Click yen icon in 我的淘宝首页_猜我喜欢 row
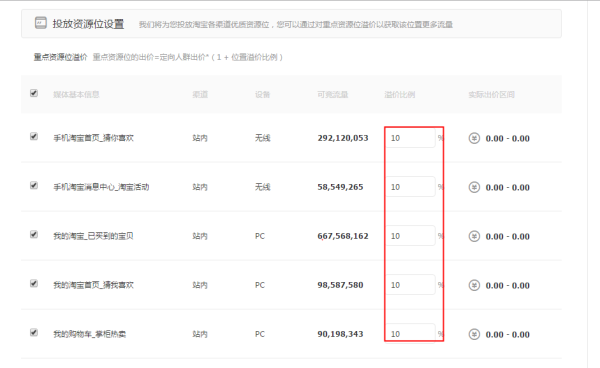This screenshot has height=368, width=600. (474, 285)
